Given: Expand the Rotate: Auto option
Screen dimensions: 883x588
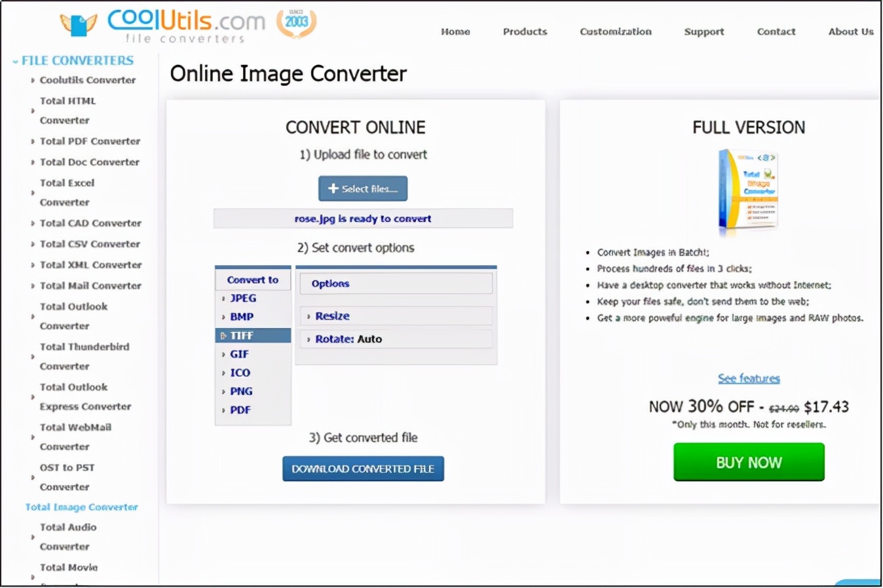Looking at the screenshot, I should [x=396, y=339].
